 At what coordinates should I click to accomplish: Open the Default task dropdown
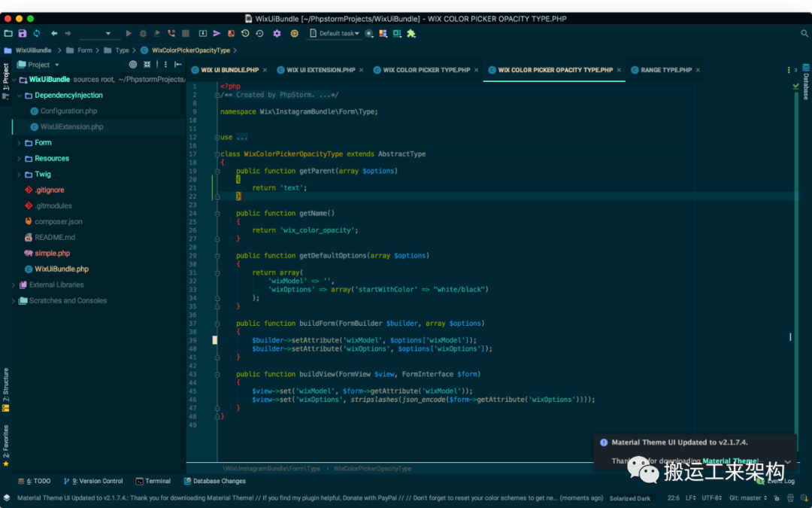334,33
